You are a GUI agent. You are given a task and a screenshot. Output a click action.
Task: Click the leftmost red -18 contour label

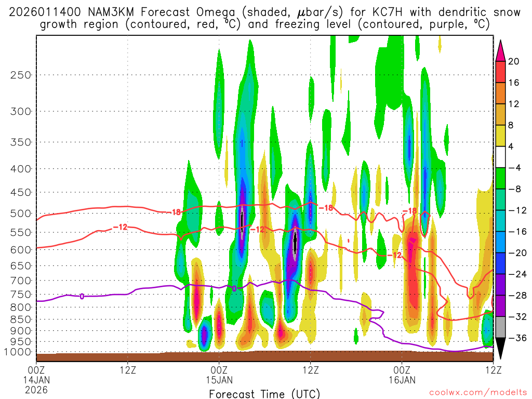click(175, 212)
